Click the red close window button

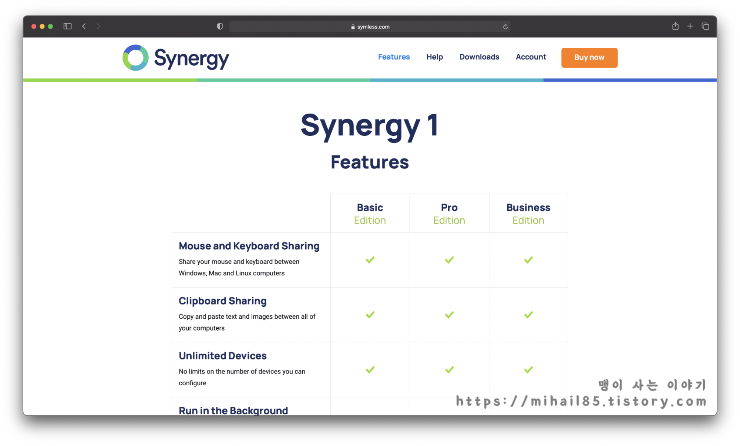pos(34,26)
